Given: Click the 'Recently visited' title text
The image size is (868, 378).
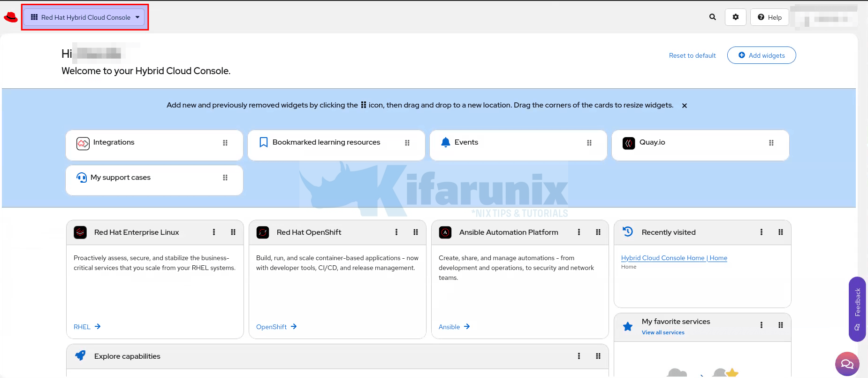Looking at the screenshot, I should [x=669, y=232].
